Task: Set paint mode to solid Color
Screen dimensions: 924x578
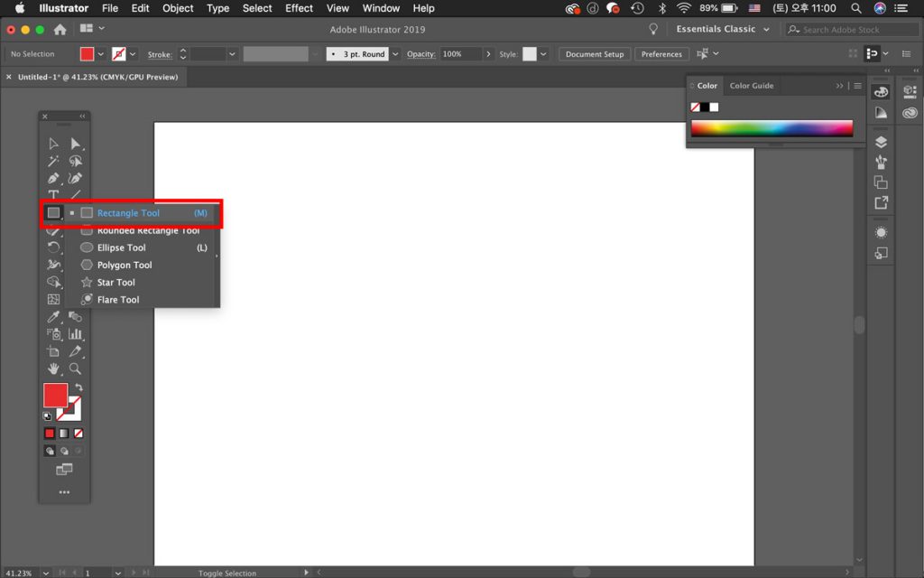Action: 50,433
